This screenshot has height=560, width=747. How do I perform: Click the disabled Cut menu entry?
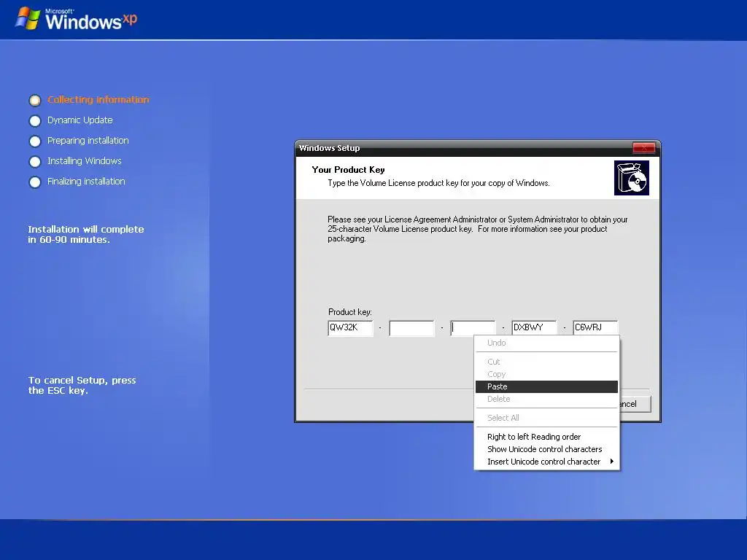546,362
